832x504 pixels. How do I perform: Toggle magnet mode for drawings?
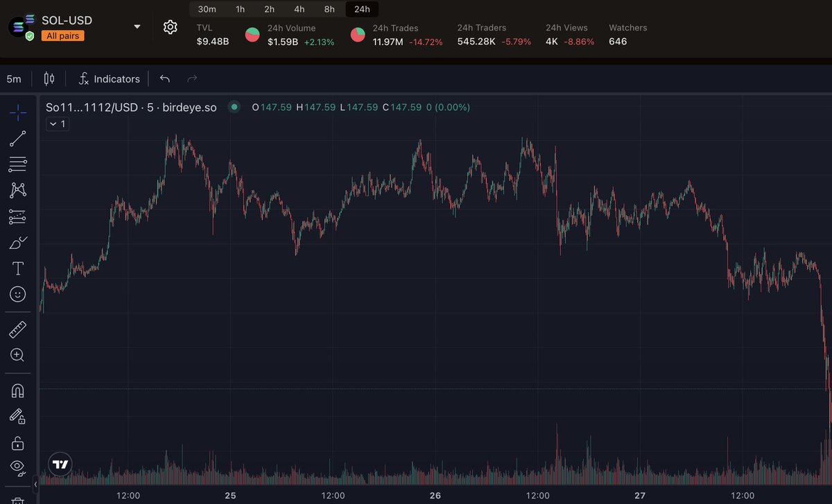coord(18,390)
